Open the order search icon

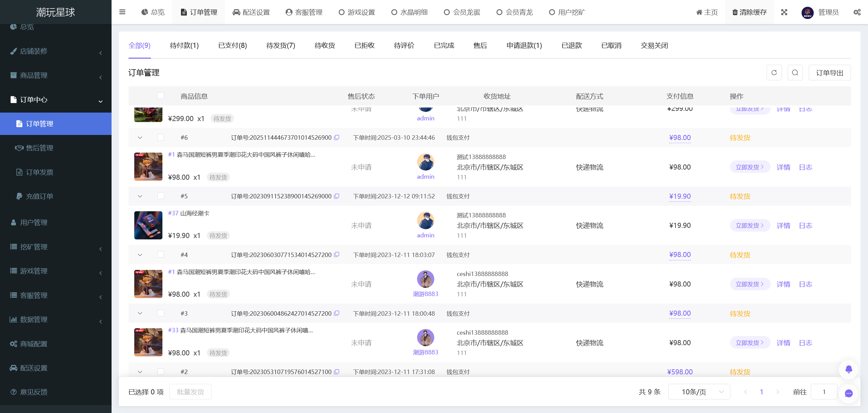coord(795,72)
